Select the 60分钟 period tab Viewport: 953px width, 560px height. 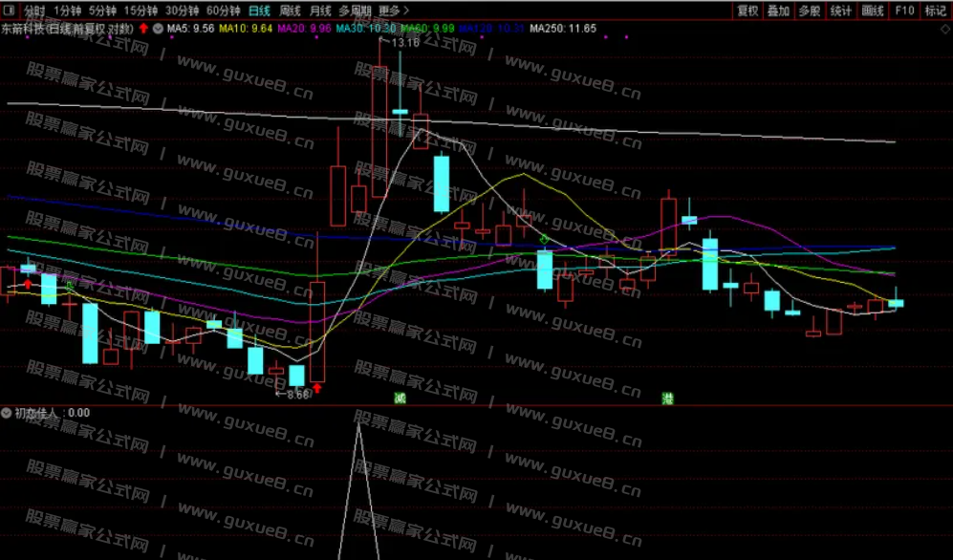pyautogui.click(x=224, y=11)
